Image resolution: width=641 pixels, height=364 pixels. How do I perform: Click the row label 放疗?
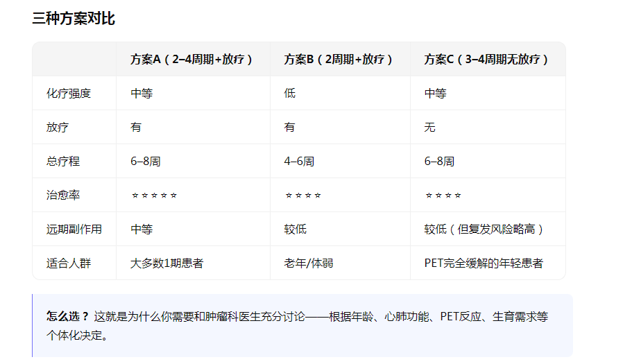coord(57,127)
